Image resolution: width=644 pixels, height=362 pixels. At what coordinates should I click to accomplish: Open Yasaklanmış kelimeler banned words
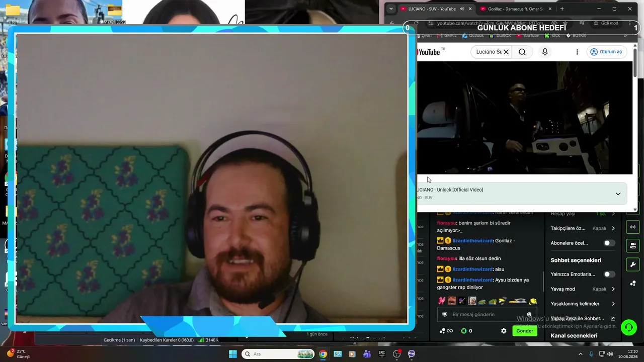click(583, 304)
